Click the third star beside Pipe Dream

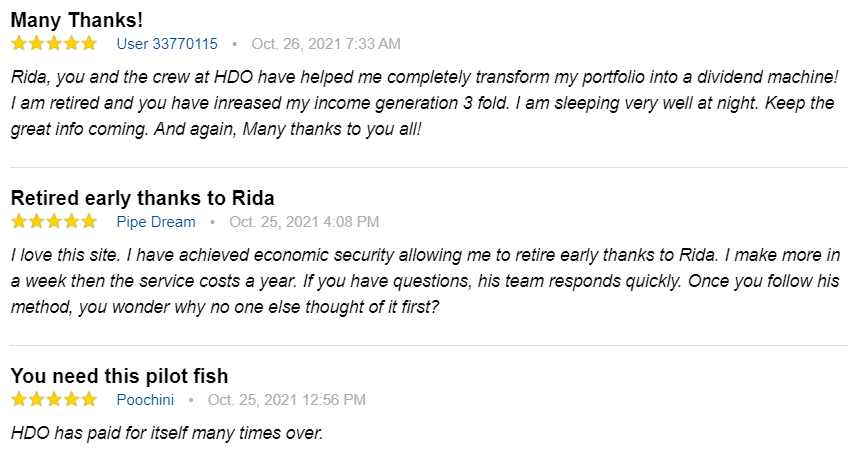(54, 221)
